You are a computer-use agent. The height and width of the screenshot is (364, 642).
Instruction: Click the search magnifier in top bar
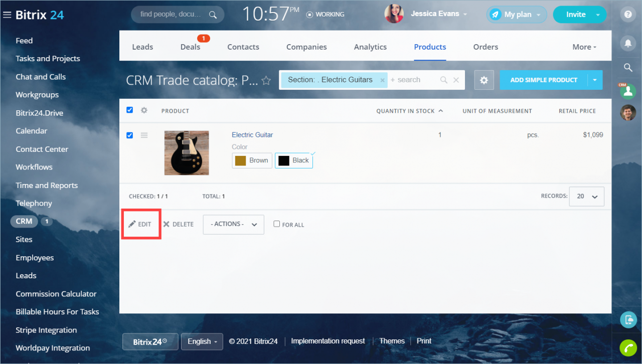[x=213, y=15]
